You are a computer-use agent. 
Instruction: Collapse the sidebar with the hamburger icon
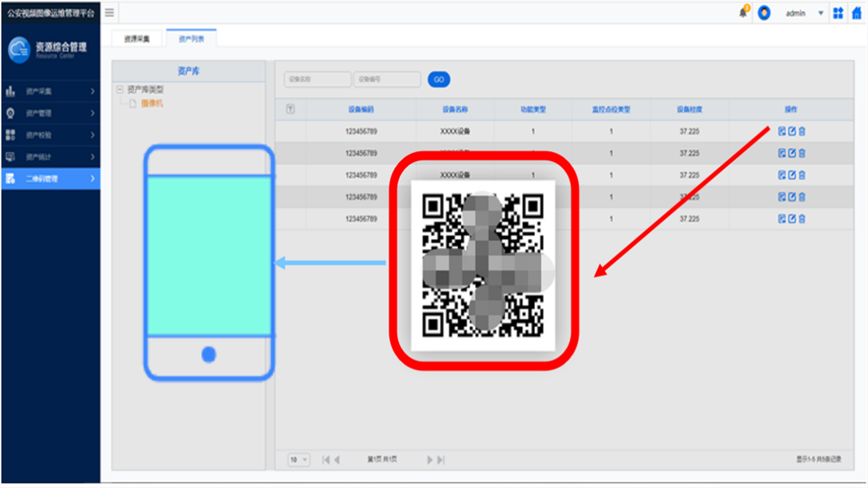(x=109, y=13)
